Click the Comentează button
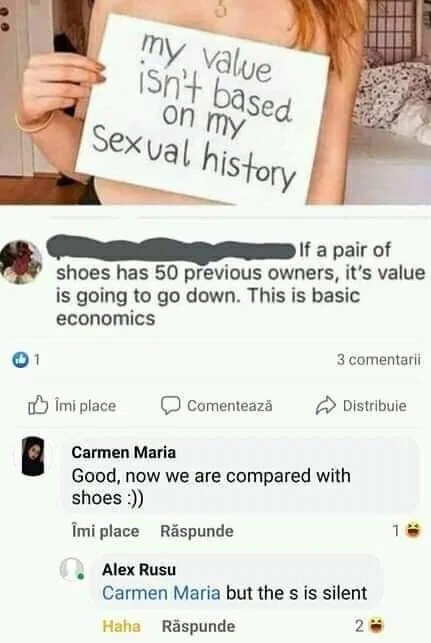The height and width of the screenshot is (643, 431). [x=216, y=406]
